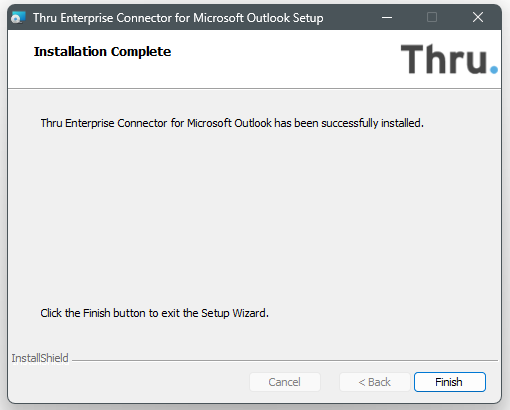Click the white header banner area
Viewport: 510px width, 410px height.
point(255,59)
